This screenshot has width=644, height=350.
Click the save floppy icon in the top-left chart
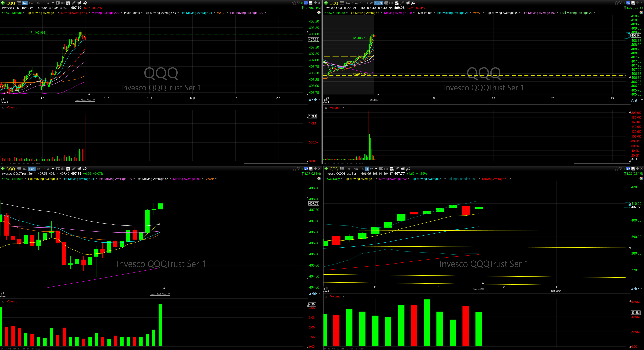(x=311, y=3)
